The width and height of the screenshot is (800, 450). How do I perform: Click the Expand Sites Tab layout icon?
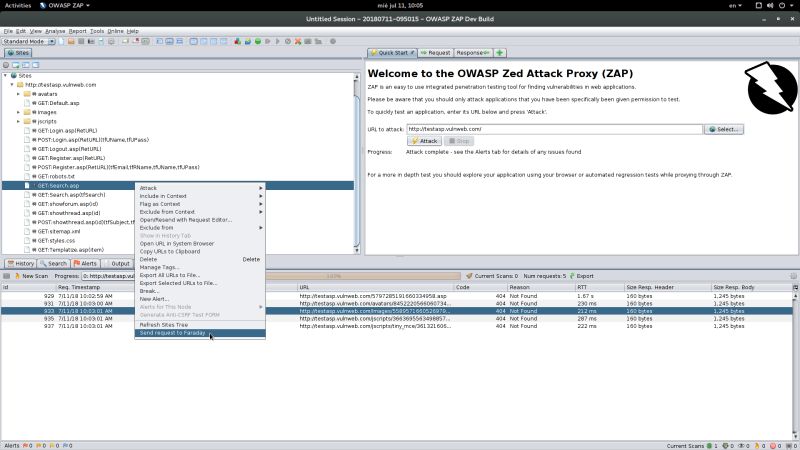(160, 41)
